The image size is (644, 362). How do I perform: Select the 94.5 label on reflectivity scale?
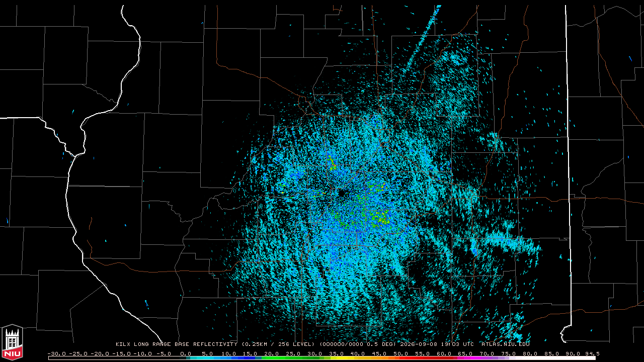[591, 353]
